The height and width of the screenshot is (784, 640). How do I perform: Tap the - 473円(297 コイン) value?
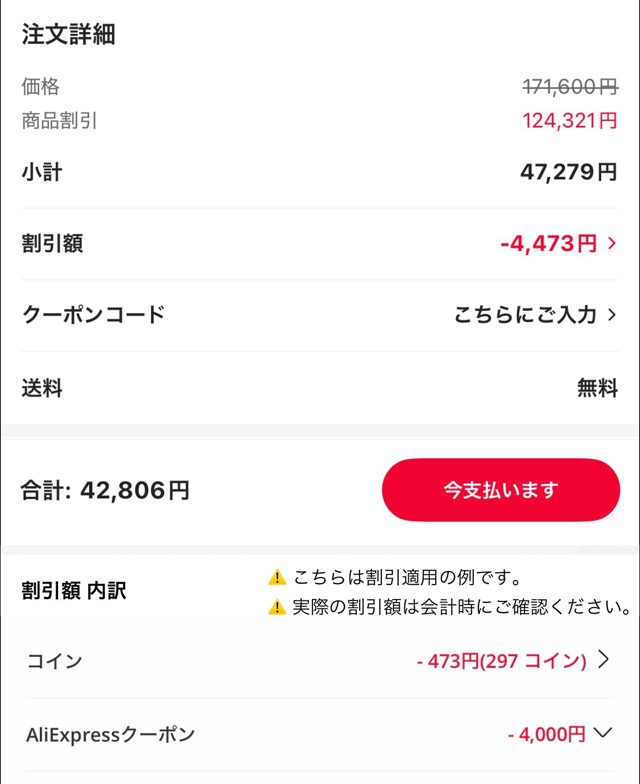click(500, 661)
